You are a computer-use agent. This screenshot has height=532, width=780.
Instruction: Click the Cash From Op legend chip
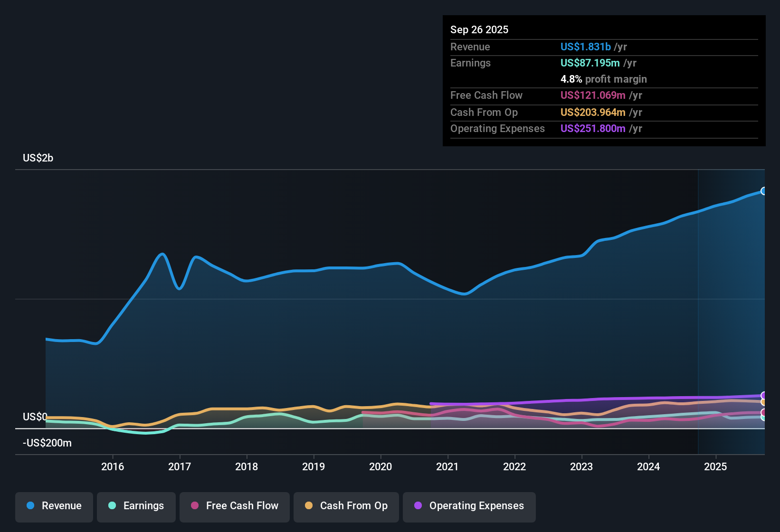[x=346, y=507]
